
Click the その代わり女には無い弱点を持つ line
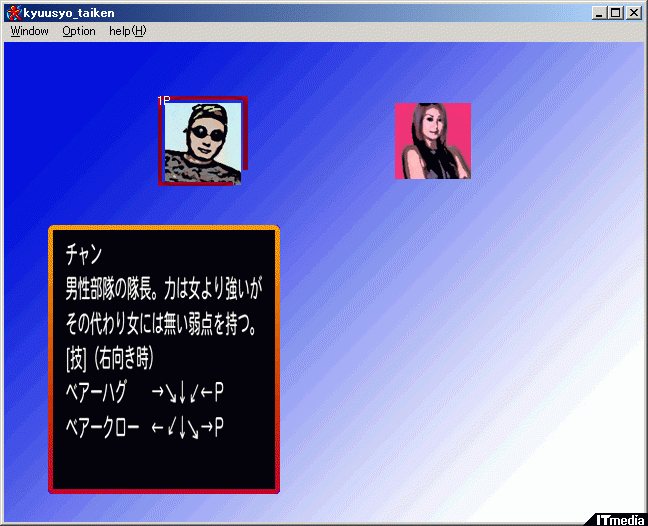pos(165,323)
